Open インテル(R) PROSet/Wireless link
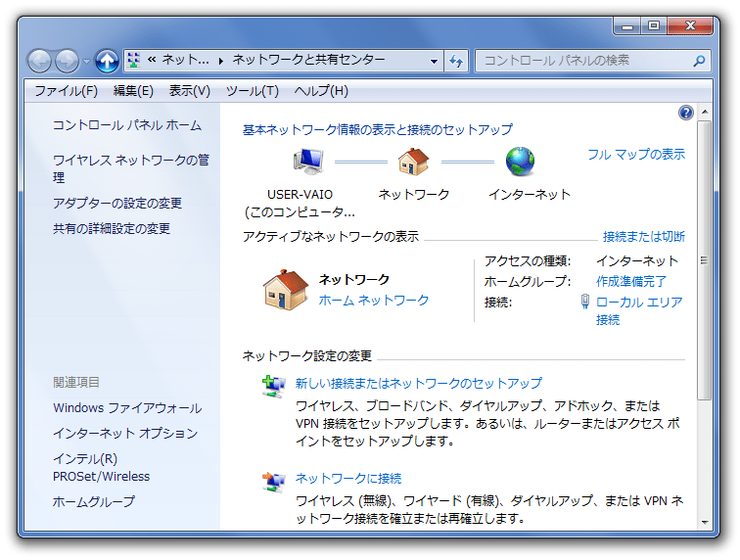The width and height of the screenshot is (740, 560). [x=101, y=467]
